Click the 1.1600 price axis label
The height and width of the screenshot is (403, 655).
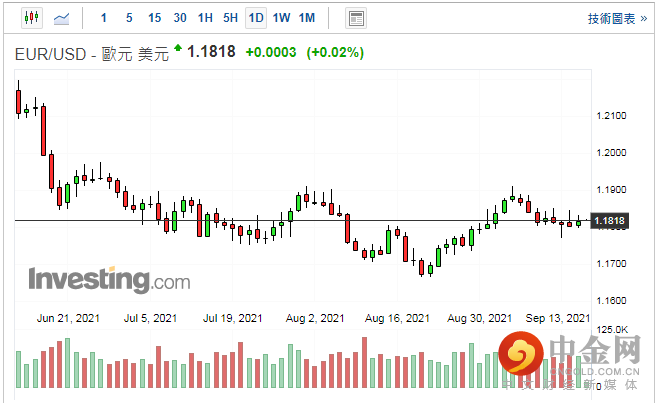click(x=611, y=301)
